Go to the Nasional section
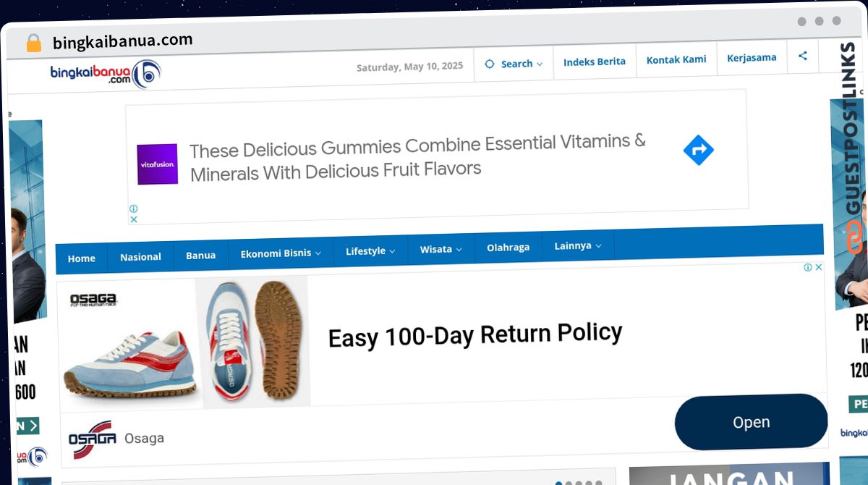Viewport: 868px width, 485px height. [140, 257]
